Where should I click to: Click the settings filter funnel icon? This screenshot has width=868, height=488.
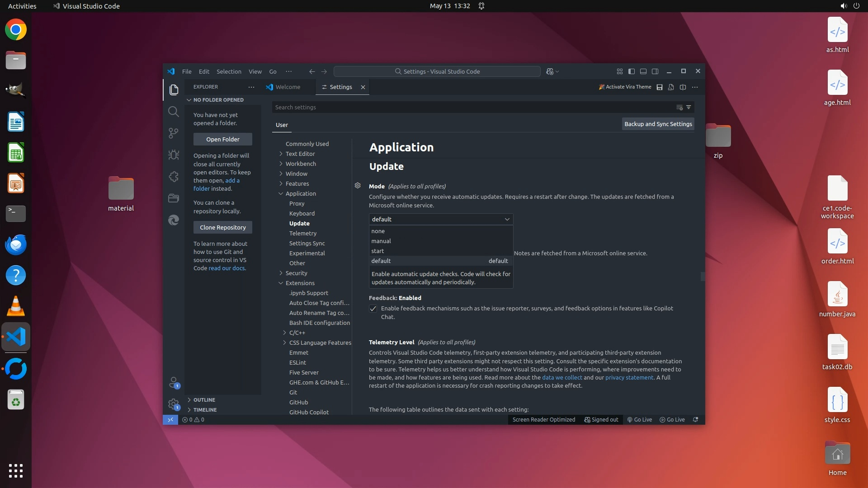tap(689, 108)
